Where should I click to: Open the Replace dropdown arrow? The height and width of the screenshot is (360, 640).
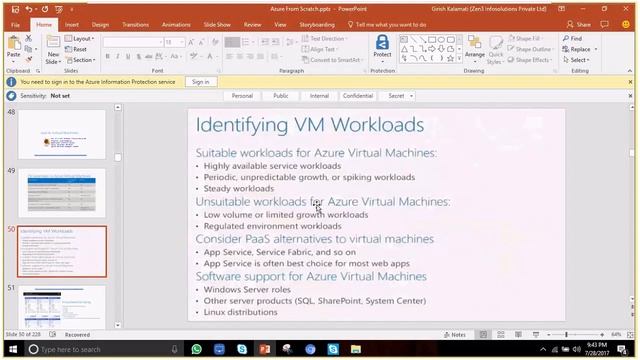pos(596,49)
